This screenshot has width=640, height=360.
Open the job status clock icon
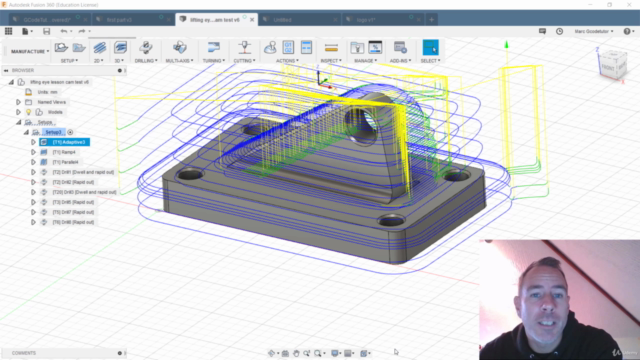tap(559, 31)
